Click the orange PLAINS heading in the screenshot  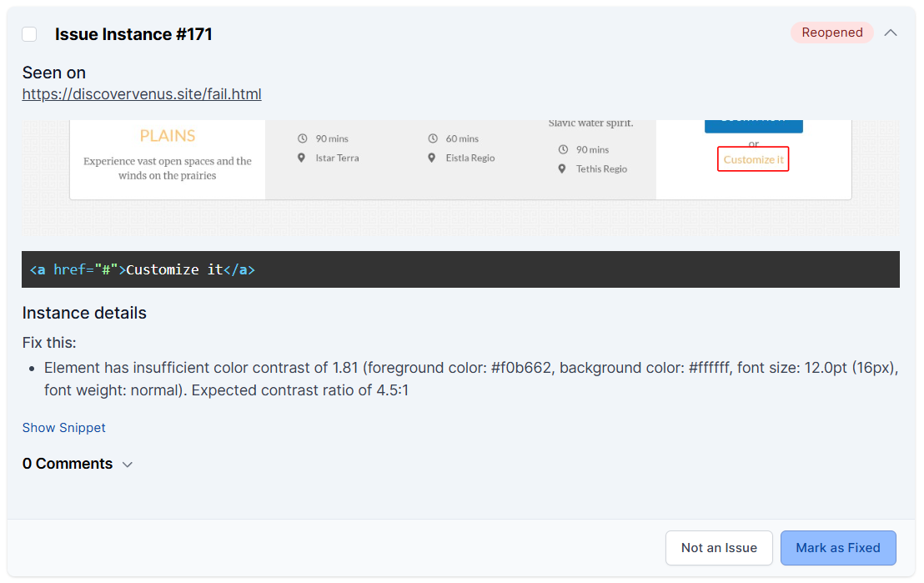click(x=168, y=136)
